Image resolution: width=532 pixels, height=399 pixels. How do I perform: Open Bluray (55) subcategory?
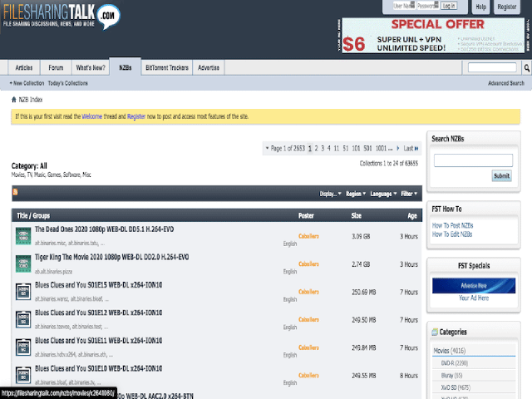click(451, 375)
